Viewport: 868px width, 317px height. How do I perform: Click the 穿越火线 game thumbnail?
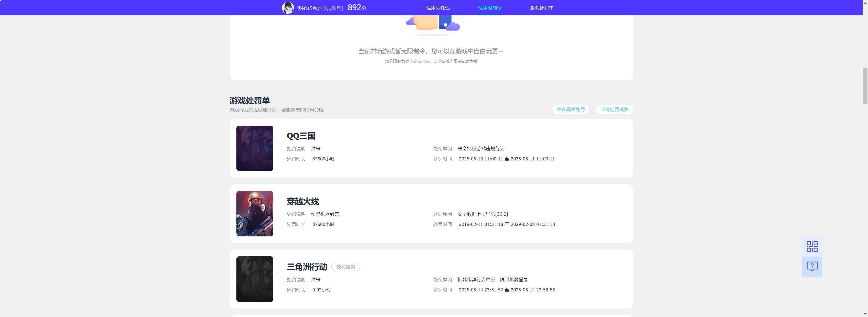[255, 214]
